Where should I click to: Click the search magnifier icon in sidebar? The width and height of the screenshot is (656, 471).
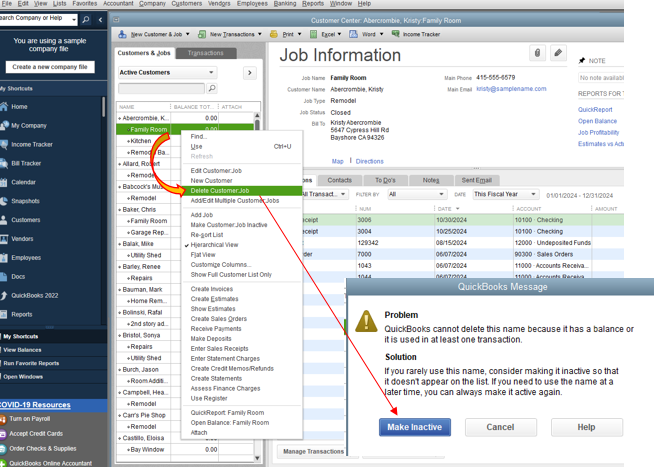86,19
